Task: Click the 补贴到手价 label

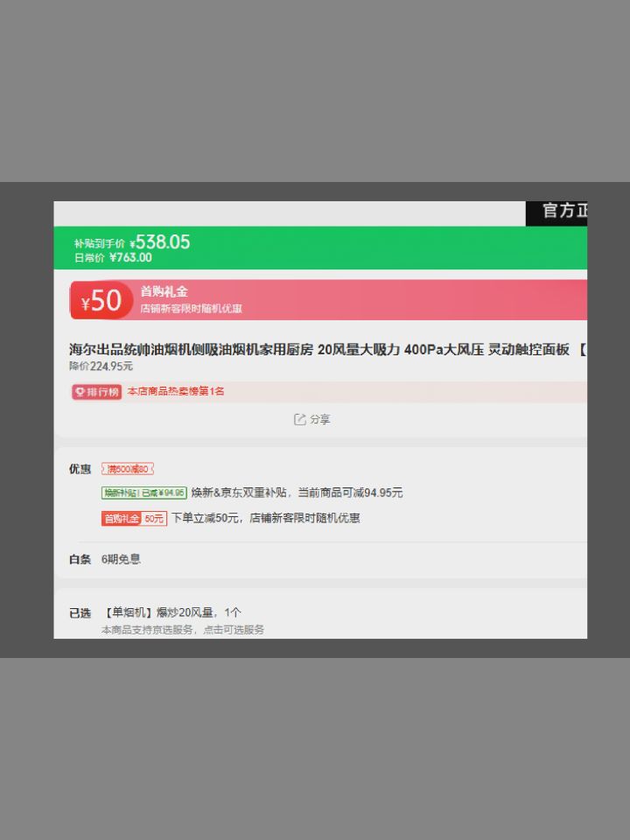Action: (x=99, y=244)
